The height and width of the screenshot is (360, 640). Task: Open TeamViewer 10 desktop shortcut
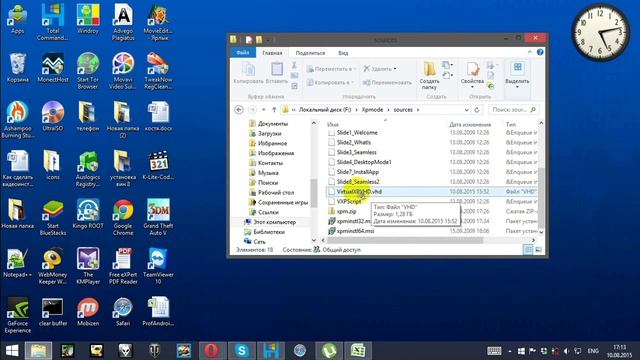tap(158, 266)
